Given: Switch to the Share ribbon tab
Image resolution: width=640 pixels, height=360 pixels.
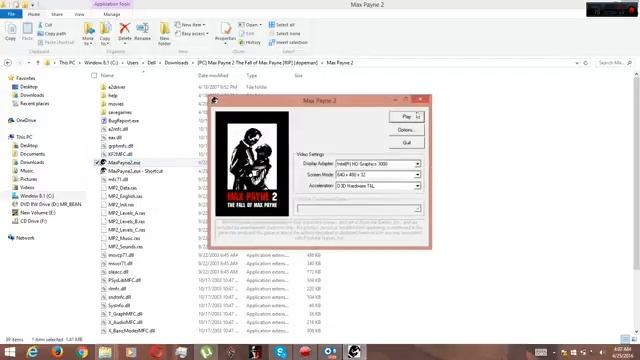Looking at the screenshot, I should pos(57,14).
